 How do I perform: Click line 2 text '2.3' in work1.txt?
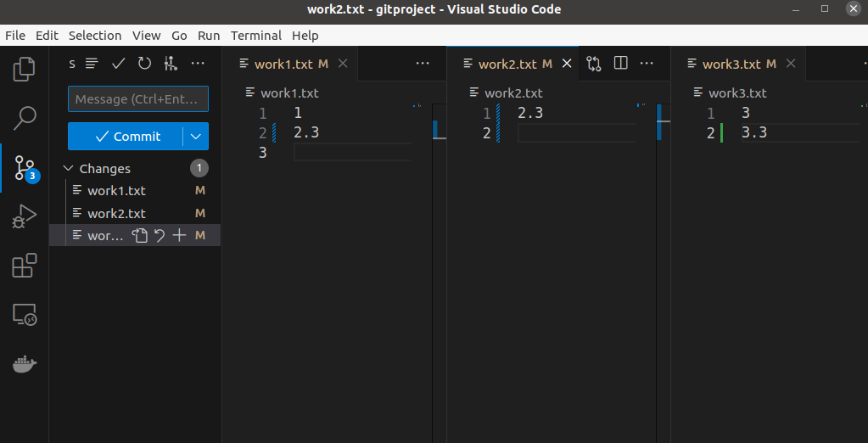point(306,133)
